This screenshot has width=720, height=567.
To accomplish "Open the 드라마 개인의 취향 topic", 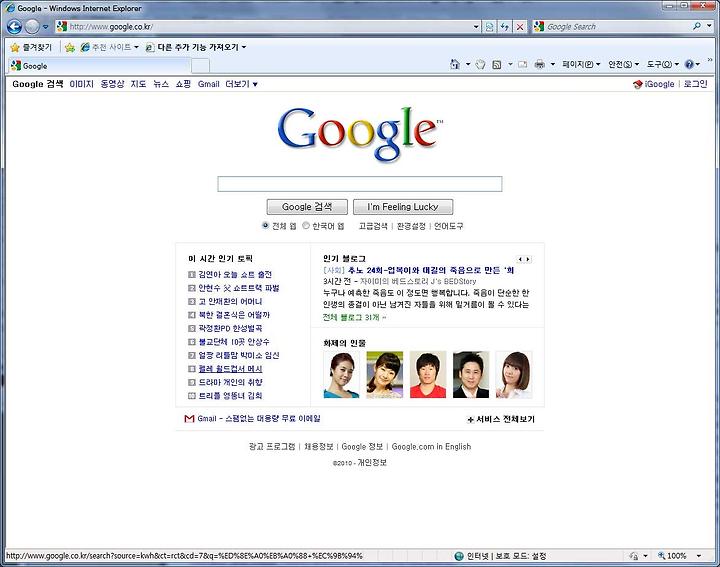I will [x=230, y=382].
